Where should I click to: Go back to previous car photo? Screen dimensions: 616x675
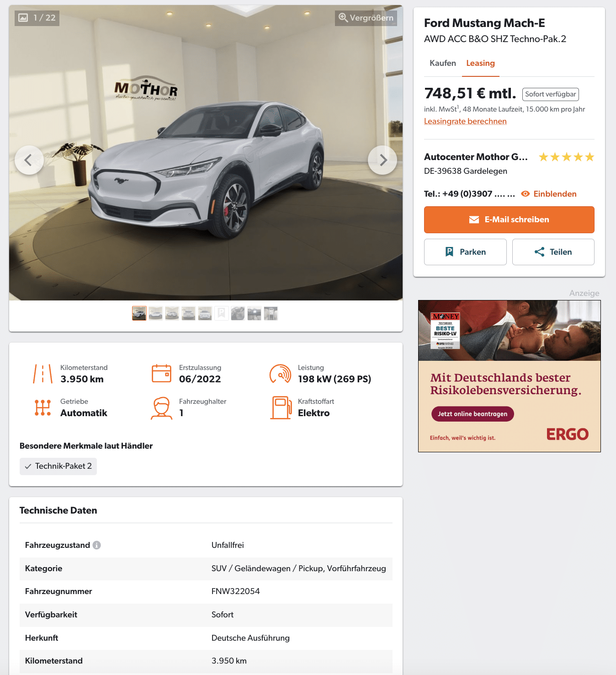coord(29,160)
